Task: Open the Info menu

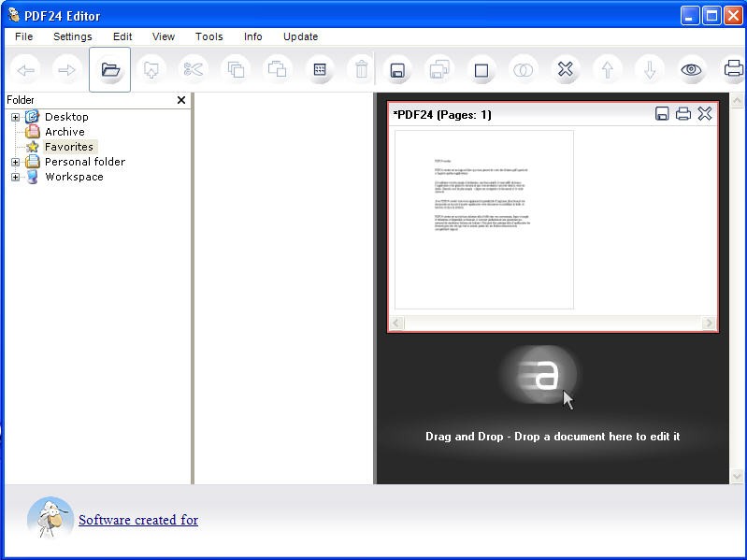Action: point(253,36)
